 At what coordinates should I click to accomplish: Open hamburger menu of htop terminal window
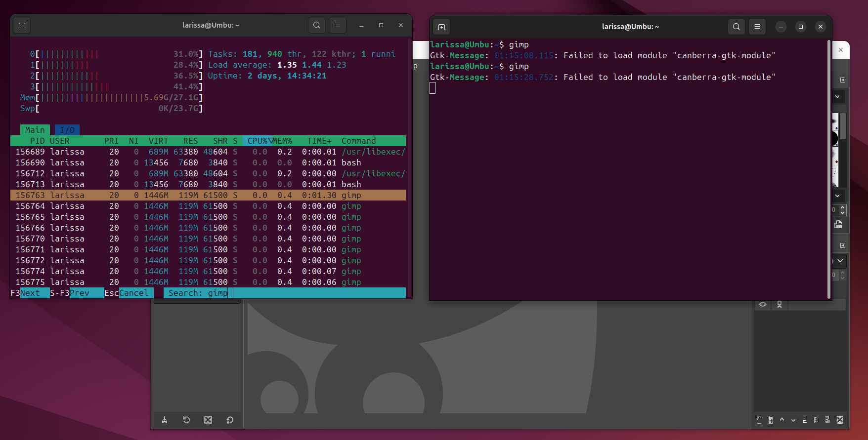click(x=338, y=25)
